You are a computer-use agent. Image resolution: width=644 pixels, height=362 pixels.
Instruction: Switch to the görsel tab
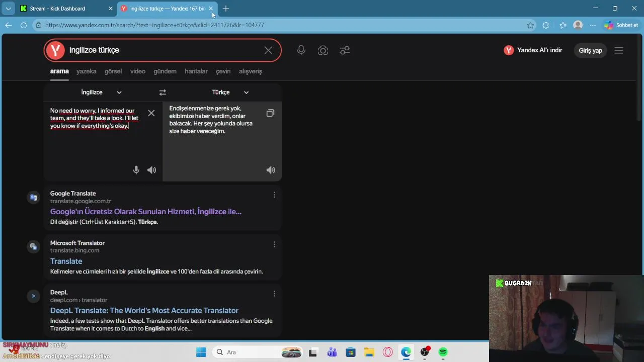pos(113,71)
